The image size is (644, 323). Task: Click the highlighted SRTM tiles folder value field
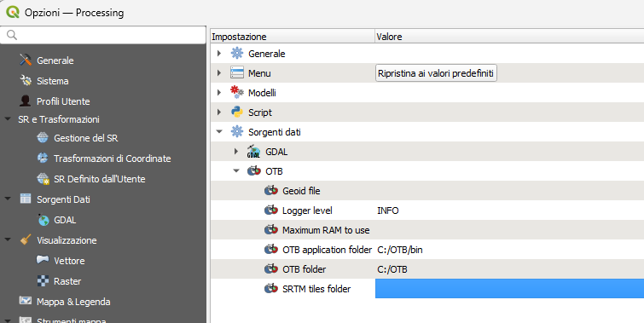click(x=509, y=289)
